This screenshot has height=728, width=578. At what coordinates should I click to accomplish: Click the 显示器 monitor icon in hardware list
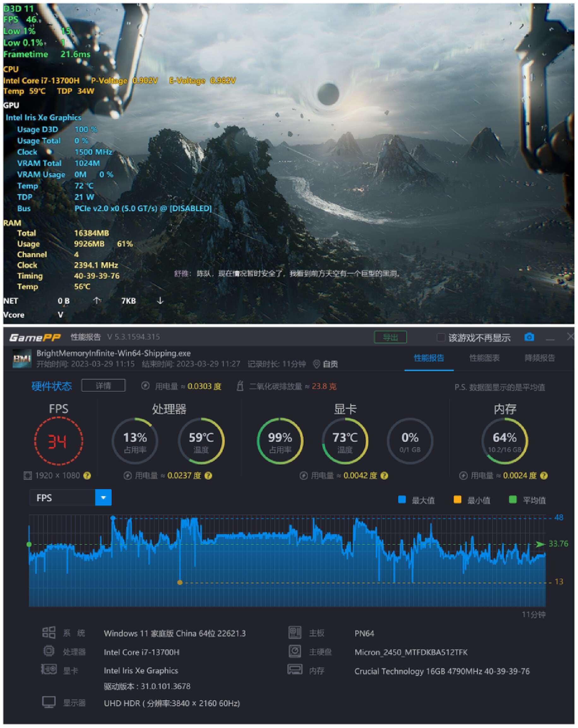pyautogui.click(x=49, y=702)
